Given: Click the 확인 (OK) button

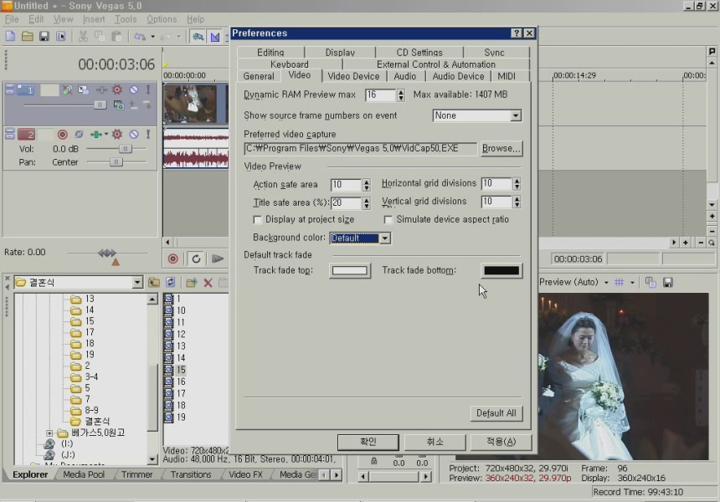Looking at the screenshot, I should click(368, 441).
